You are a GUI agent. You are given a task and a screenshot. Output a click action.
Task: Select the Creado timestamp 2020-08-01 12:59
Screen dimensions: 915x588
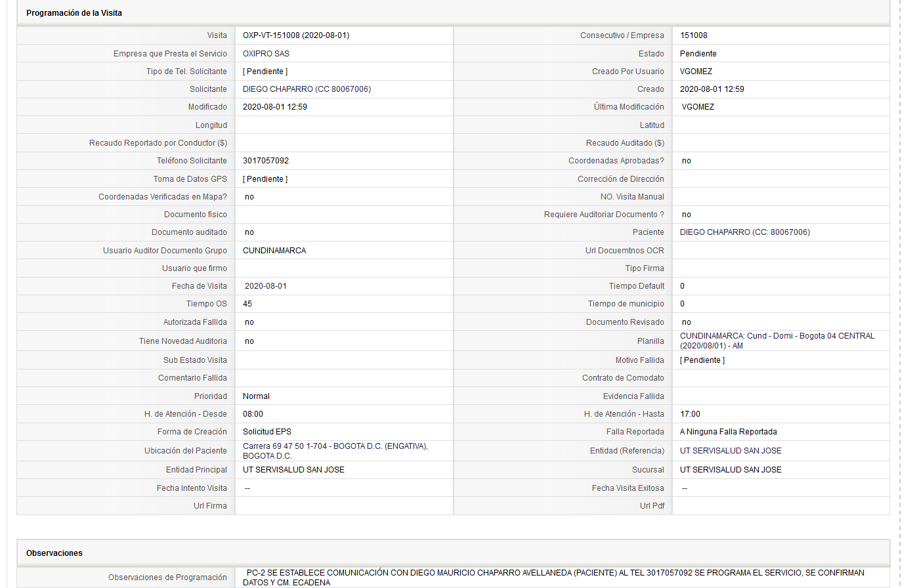712,89
